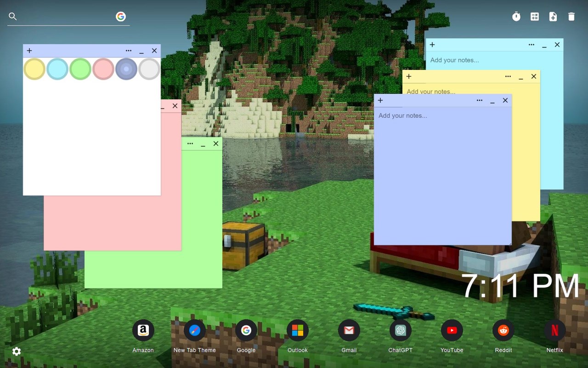Open the three-dot menu on the yellow note
The width and height of the screenshot is (588, 368).
[508, 76]
